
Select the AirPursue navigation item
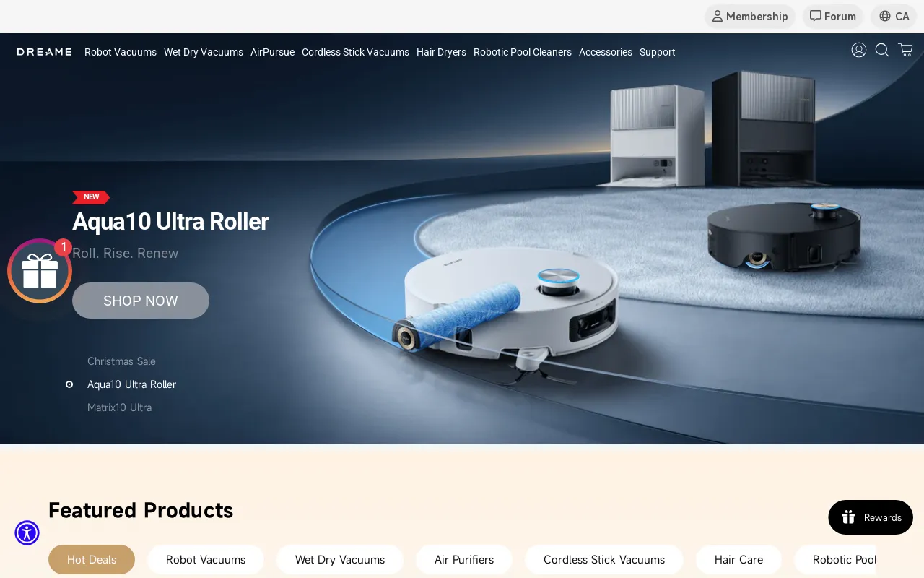(x=272, y=52)
